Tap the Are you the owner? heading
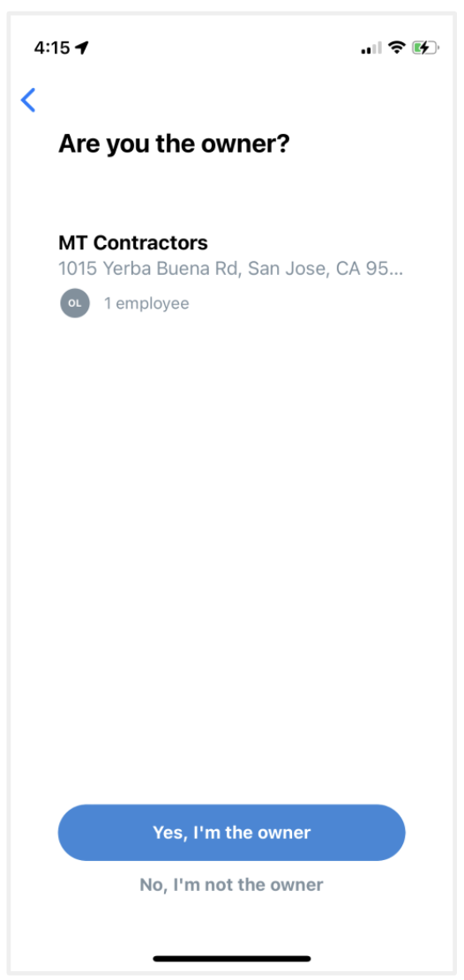464x980 pixels. [175, 145]
